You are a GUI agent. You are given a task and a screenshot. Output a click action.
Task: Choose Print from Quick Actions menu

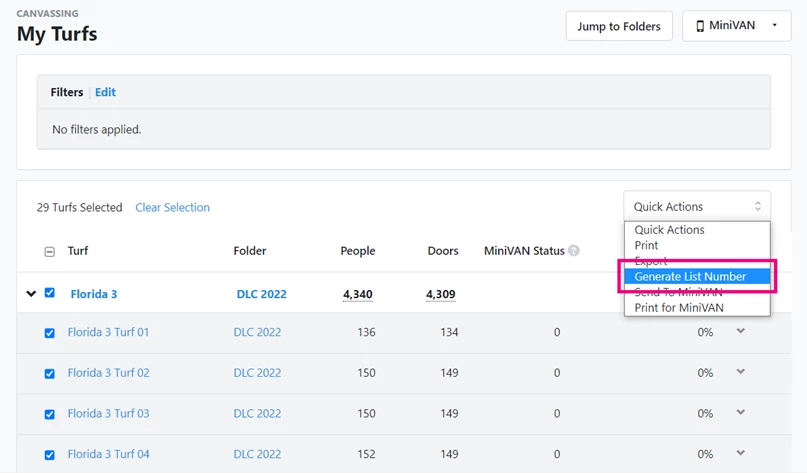(697, 245)
